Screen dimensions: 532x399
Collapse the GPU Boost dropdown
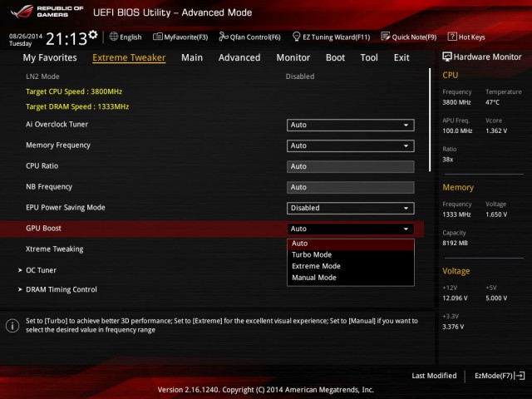pyautogui.click(x=350, y=229)
